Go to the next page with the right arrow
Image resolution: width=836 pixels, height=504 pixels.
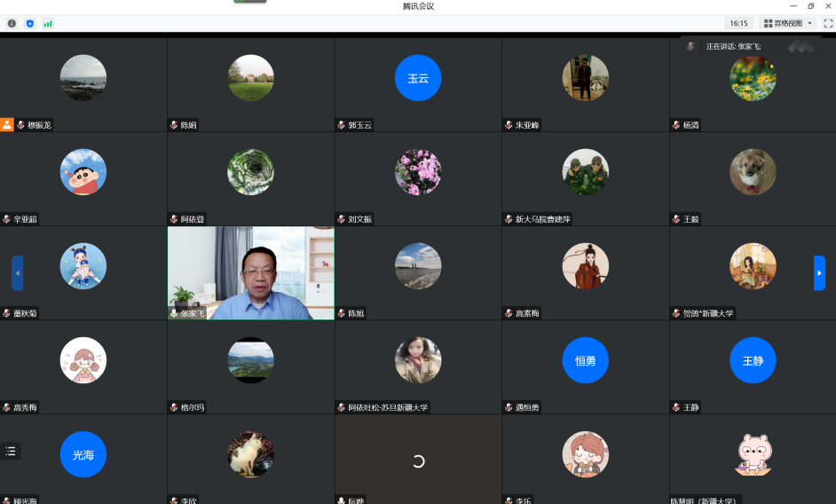point(819,272)
